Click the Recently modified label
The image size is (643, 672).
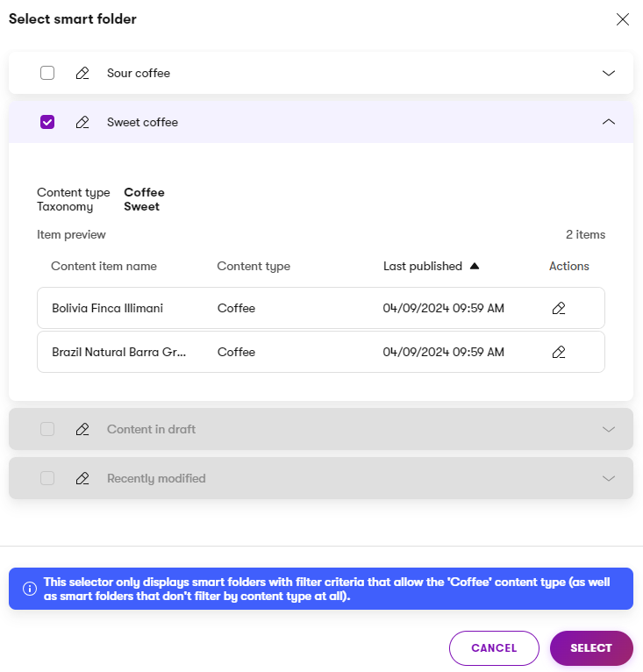[x=156, y=478]
